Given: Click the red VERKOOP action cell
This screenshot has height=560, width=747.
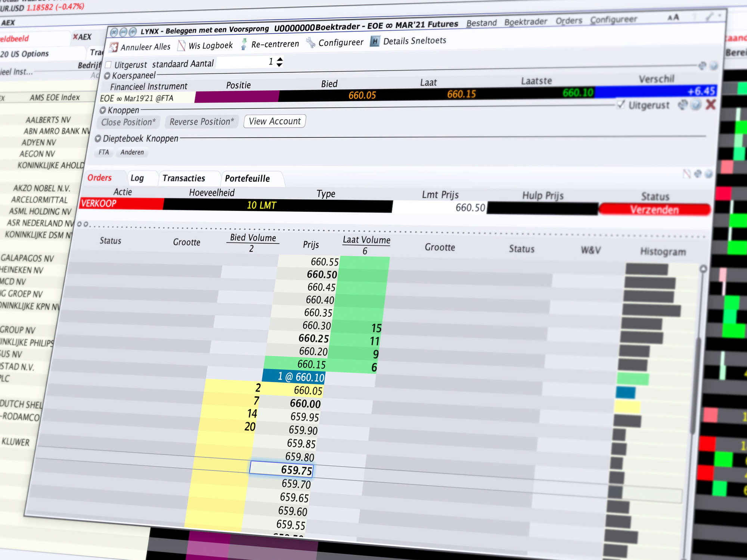Looking at the screenshot, I should [121, 203].
